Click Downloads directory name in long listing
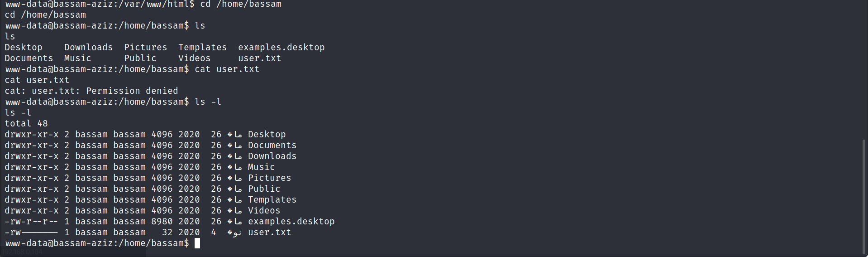The height and width of the screenshot is (257, 868). (x=272, y=156)
